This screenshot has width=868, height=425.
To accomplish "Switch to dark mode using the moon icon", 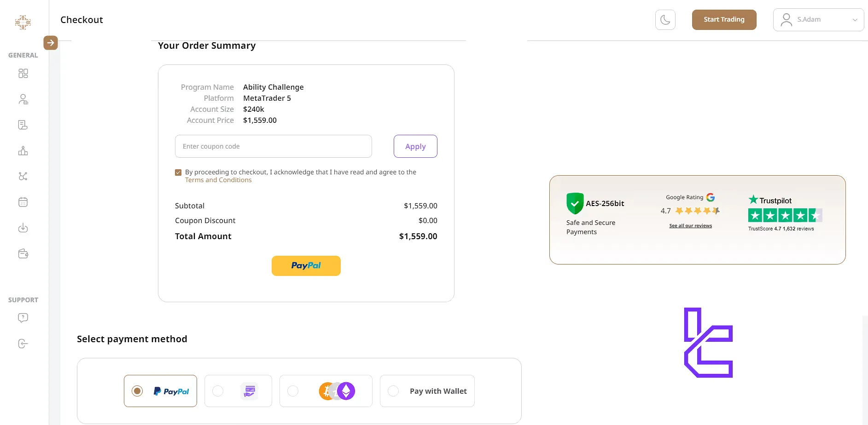I will point(665,19).
